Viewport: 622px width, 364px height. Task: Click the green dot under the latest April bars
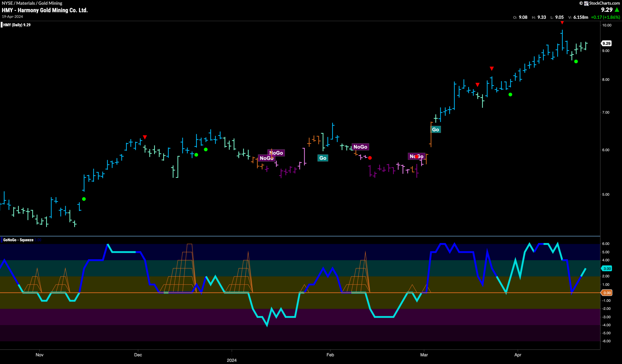[576, 61]
